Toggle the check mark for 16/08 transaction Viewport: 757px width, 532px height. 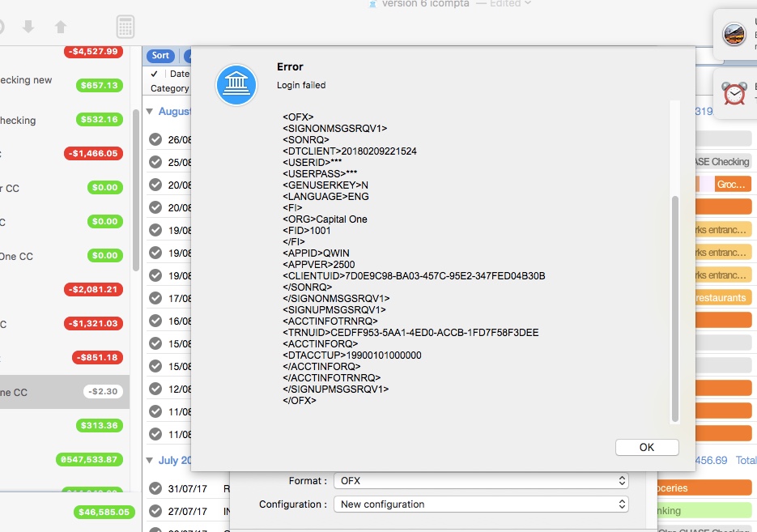click(x=155, y=321)
